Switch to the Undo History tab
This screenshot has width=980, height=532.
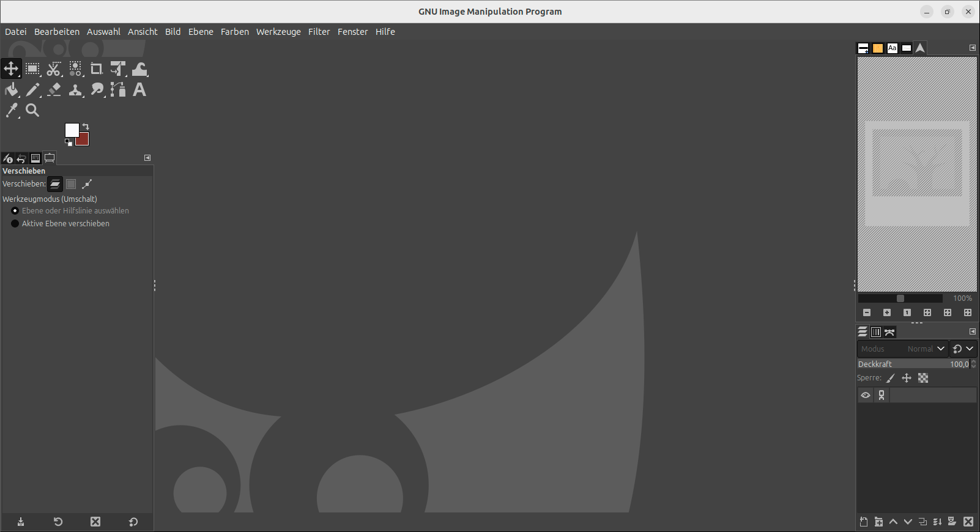tap(21, 158)
